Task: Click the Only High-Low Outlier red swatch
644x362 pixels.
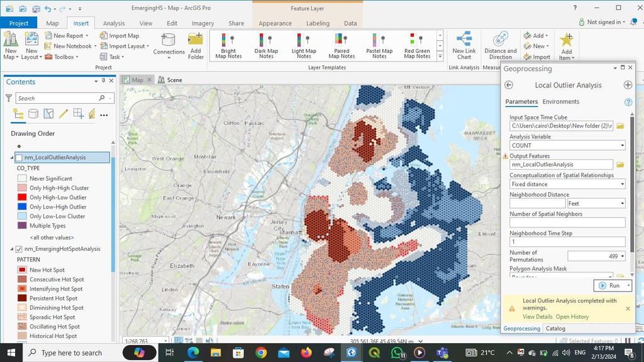Action: (22, 197)
